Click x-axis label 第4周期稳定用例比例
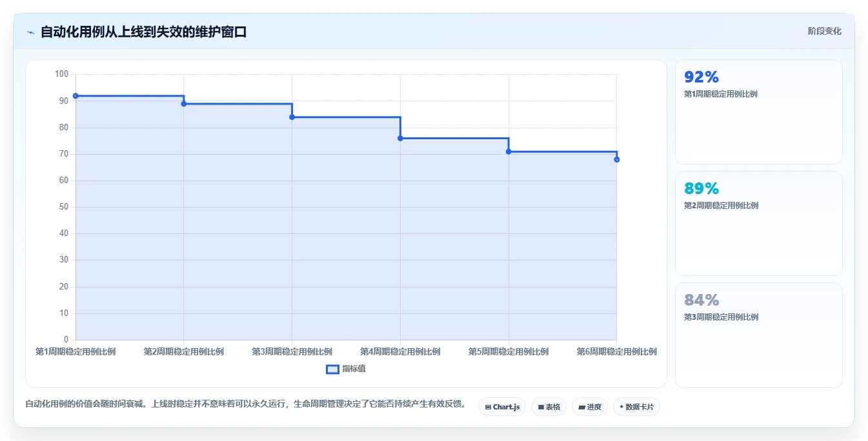Screen dimensions: 868x441 pyautogui.click(x=400, y=351)
